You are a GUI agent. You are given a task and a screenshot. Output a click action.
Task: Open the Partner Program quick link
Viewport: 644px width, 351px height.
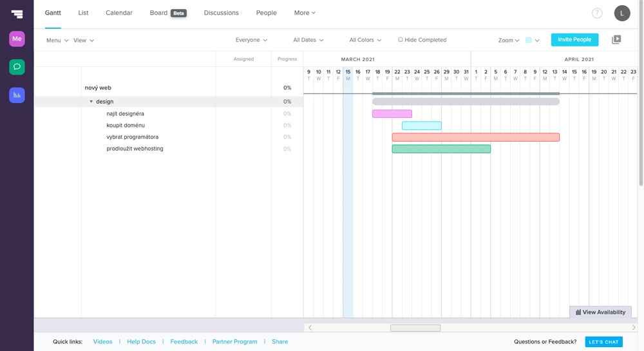click(x=234, y=341)
